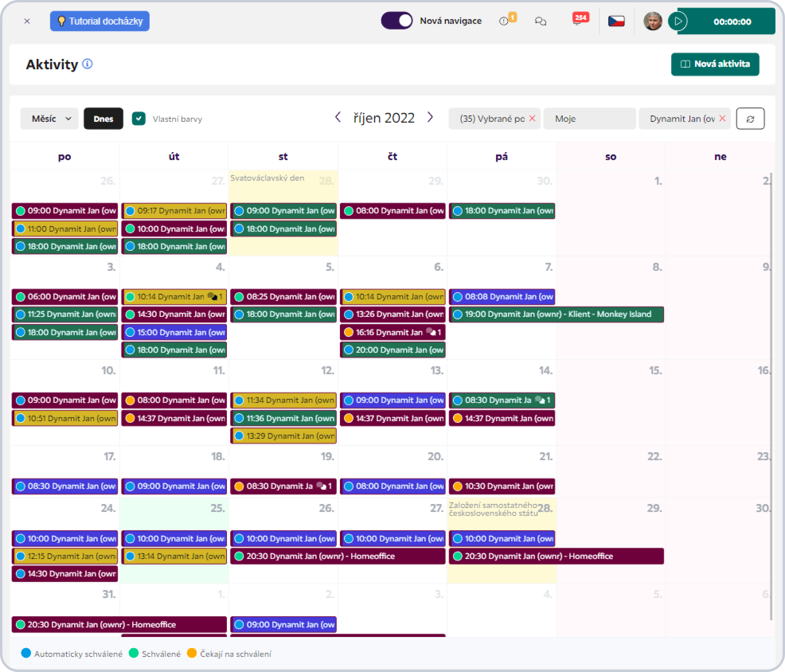Click the Čekají na schválení legend dot

coord(192,653)
